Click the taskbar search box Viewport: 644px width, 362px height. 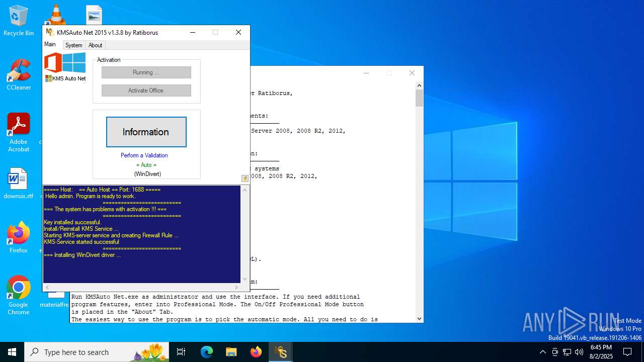(x=98, y=352)
